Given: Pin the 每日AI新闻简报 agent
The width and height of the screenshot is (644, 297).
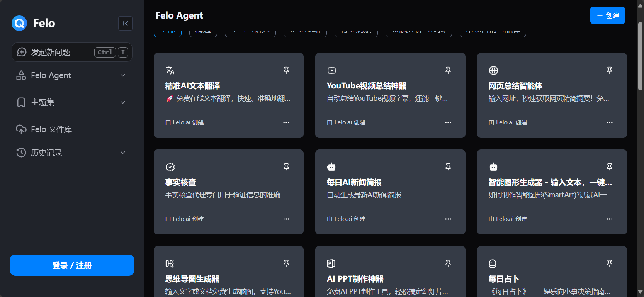Looking at the screenshot, I should tap(448, 167).
